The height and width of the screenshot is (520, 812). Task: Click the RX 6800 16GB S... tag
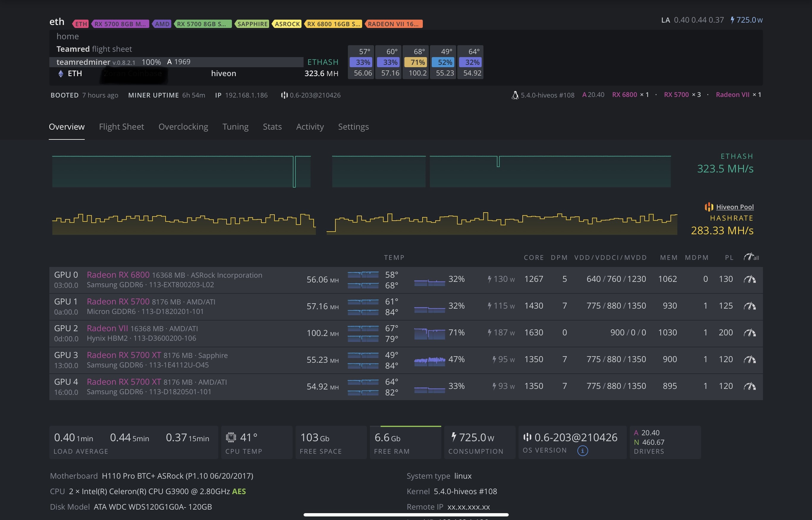(333, 24)
